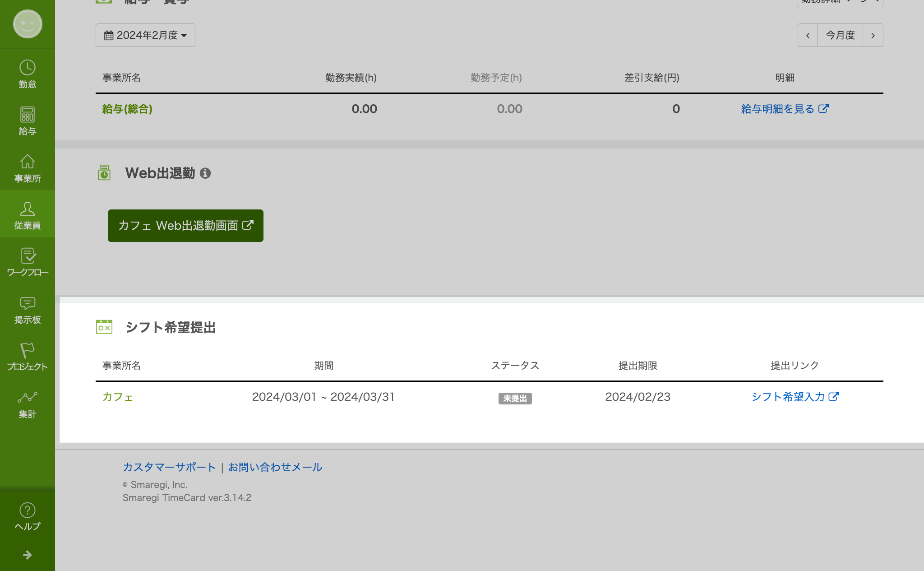The width and height of the screenshot is (924, 571).
Task: Open the 掲示板 bulletin board sidebar icon
Action: click(28, 310)
